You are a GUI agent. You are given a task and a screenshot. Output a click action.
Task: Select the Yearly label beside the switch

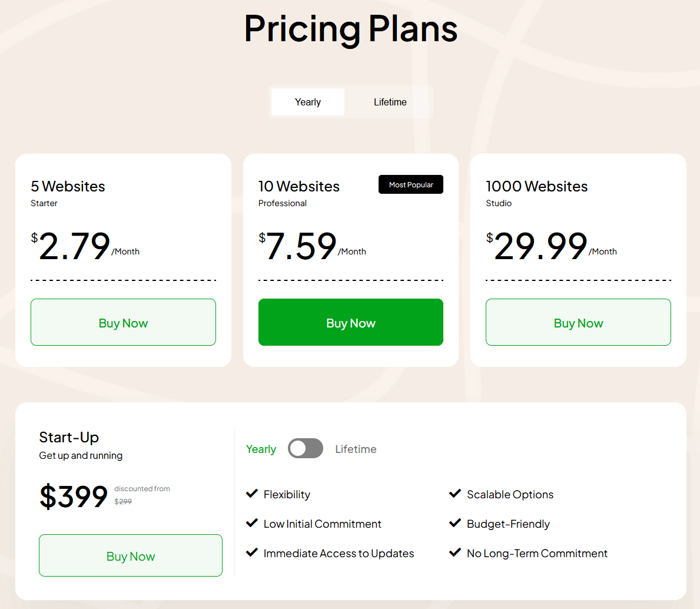click(261, 449)
